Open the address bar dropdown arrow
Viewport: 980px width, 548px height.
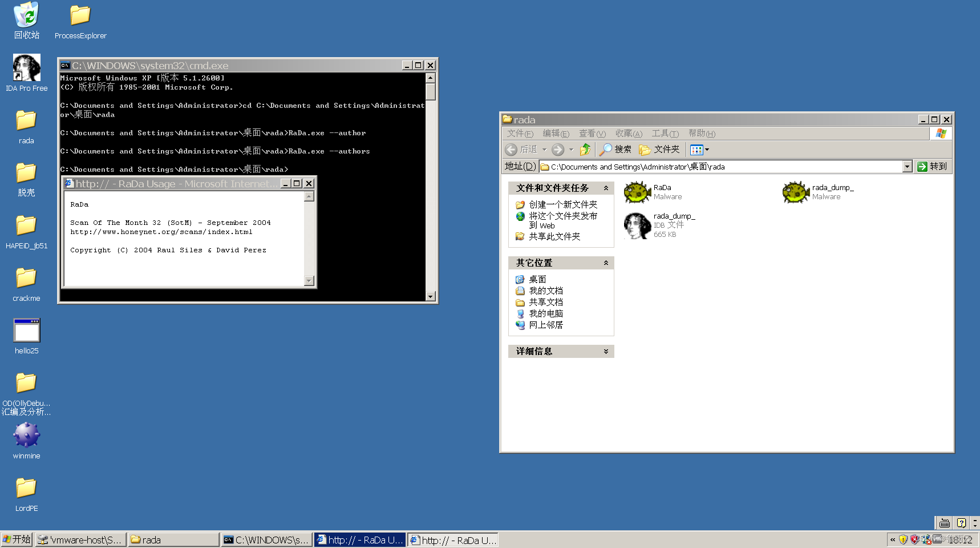[x=907, y=167]
